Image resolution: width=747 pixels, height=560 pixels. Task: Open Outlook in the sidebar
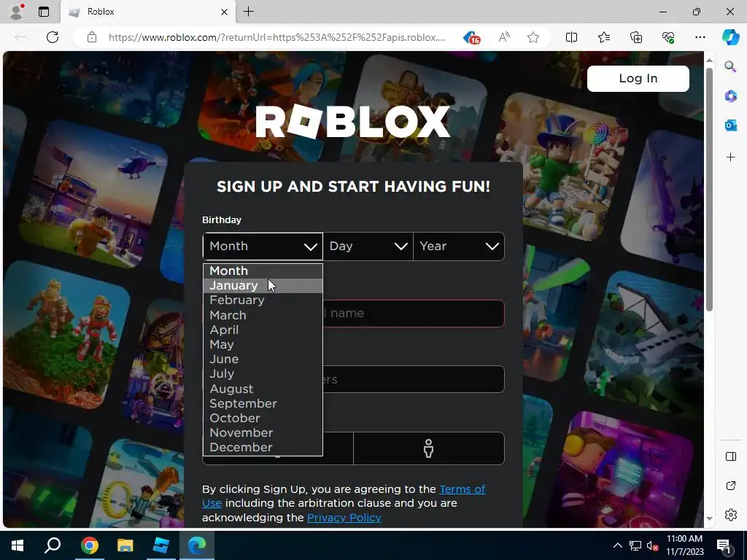(x=730, y=125)
